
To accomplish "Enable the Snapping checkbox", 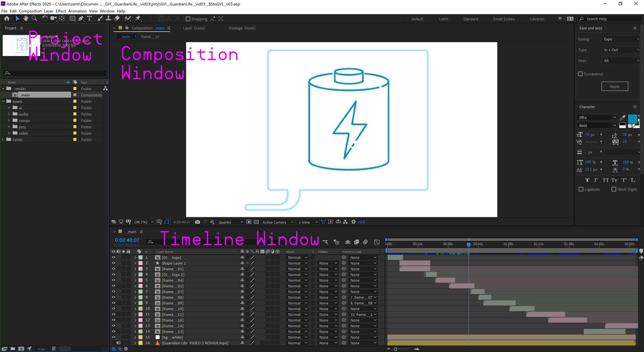I will pos(188,19).
